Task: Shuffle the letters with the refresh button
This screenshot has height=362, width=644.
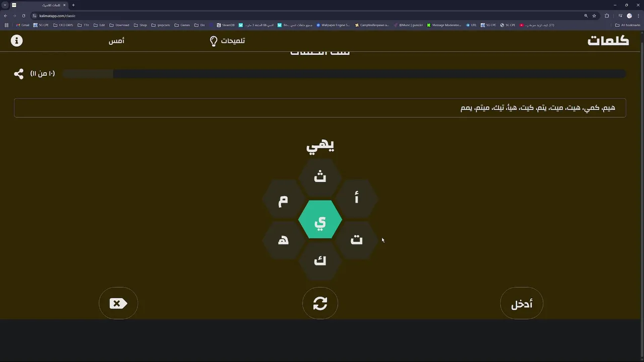Action: pos(320,303)
